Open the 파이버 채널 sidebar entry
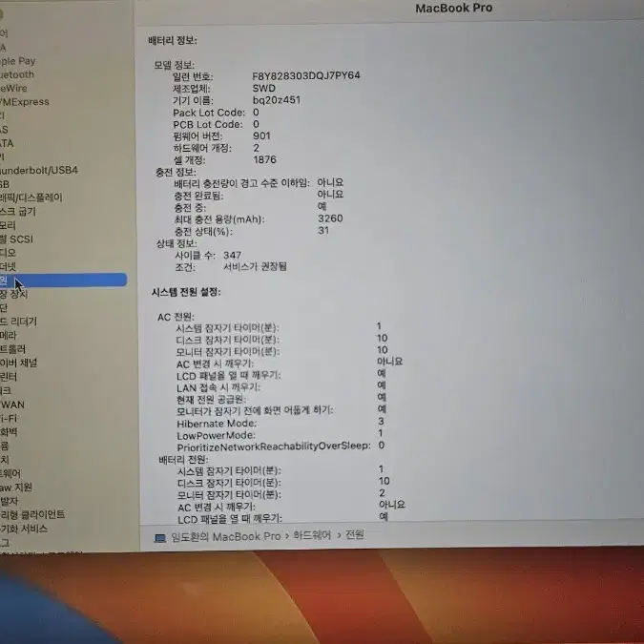 [18, 364]
